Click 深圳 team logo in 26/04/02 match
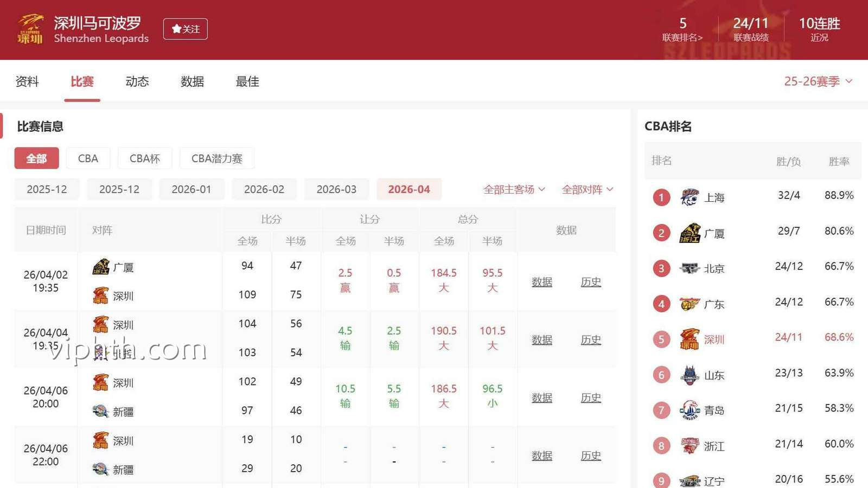Viewport: 868px width, 488px height. 101,296
